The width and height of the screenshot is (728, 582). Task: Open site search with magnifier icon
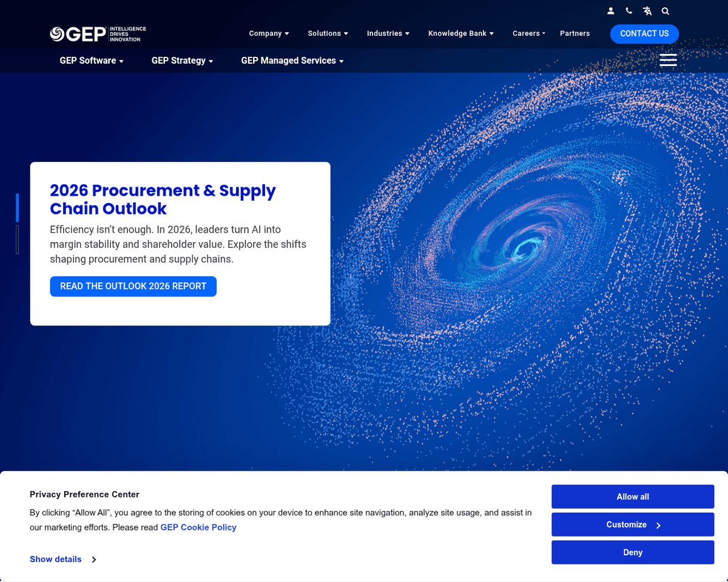pyautogui.click(x=666, y=11)
